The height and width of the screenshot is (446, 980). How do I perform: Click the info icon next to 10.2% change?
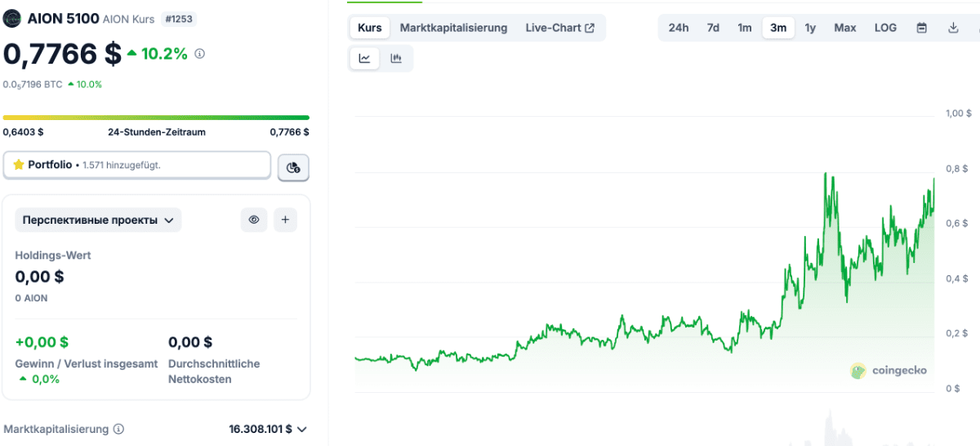click(200, 54)
